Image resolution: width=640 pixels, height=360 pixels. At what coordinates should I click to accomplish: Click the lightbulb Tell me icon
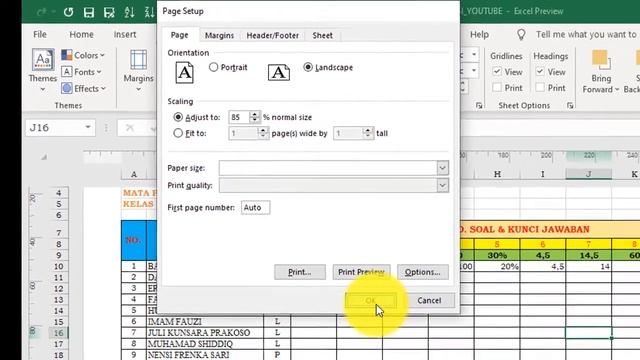pos(521,35)
